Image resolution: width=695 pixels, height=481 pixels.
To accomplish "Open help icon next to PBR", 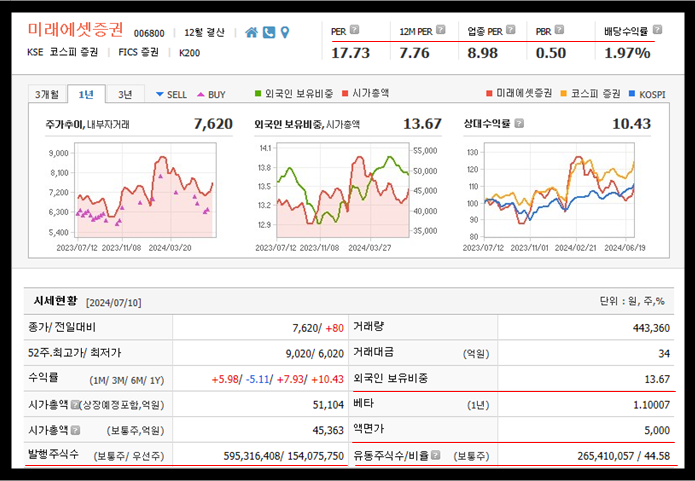I will 559,30.
